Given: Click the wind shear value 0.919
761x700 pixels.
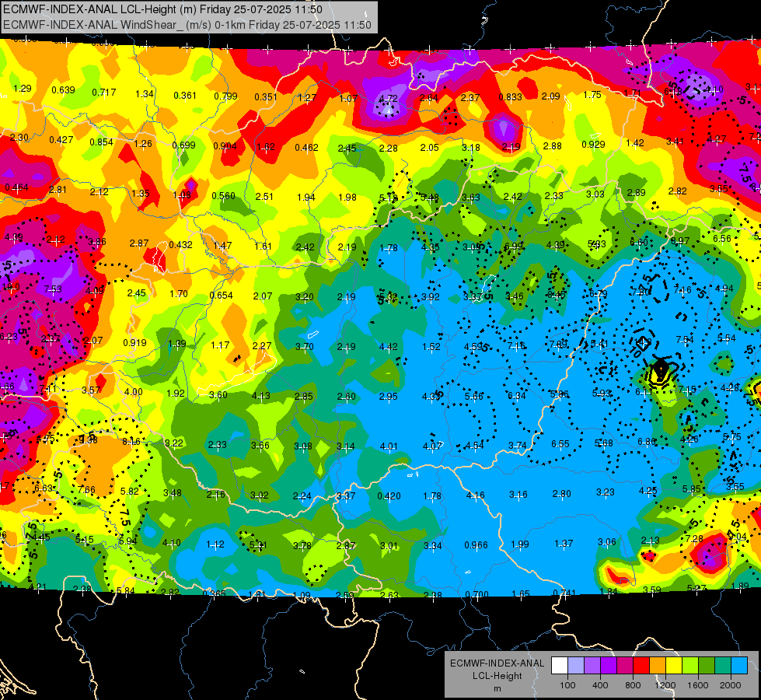Looking at the screenshot, I should coord(134,342).
